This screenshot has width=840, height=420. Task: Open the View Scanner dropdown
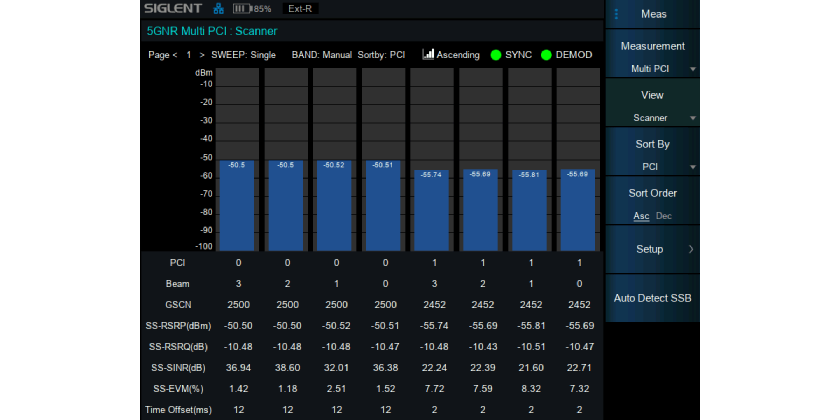pyautogui.click(x=652, y=107)
